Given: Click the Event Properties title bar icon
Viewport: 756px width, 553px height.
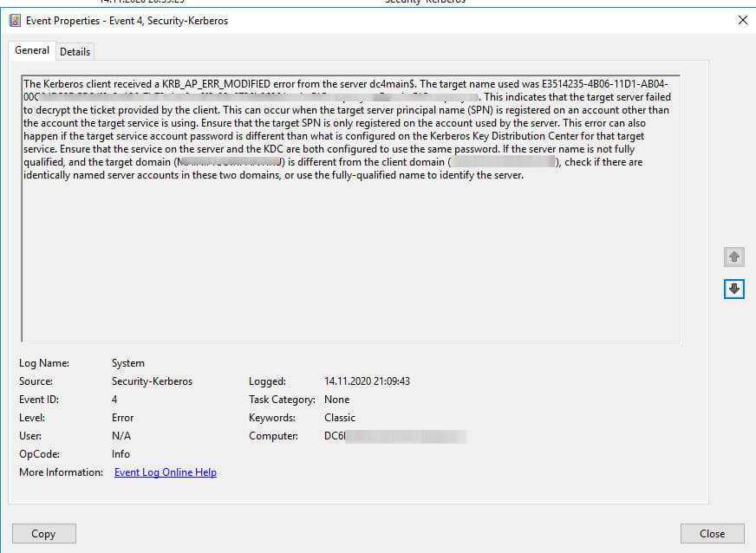Looking at the screenshot, I should pyautogui.click(x=15, y=20).
